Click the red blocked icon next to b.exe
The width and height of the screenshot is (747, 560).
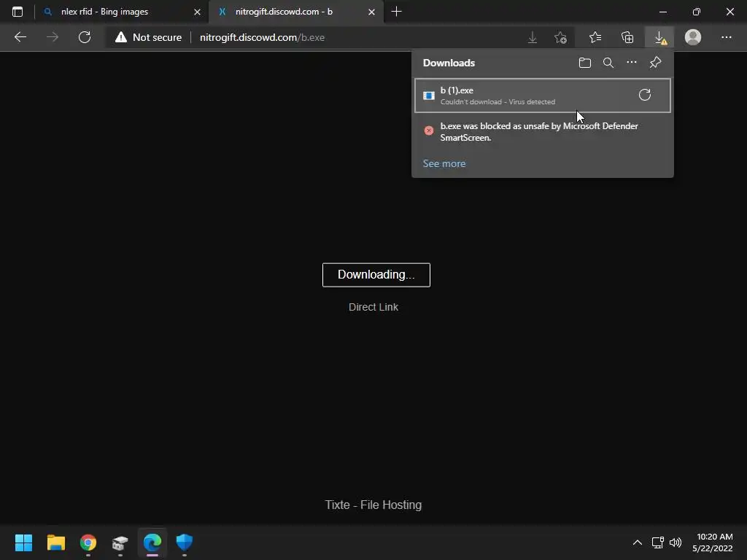pyautogui.click(x=429, y=131)
